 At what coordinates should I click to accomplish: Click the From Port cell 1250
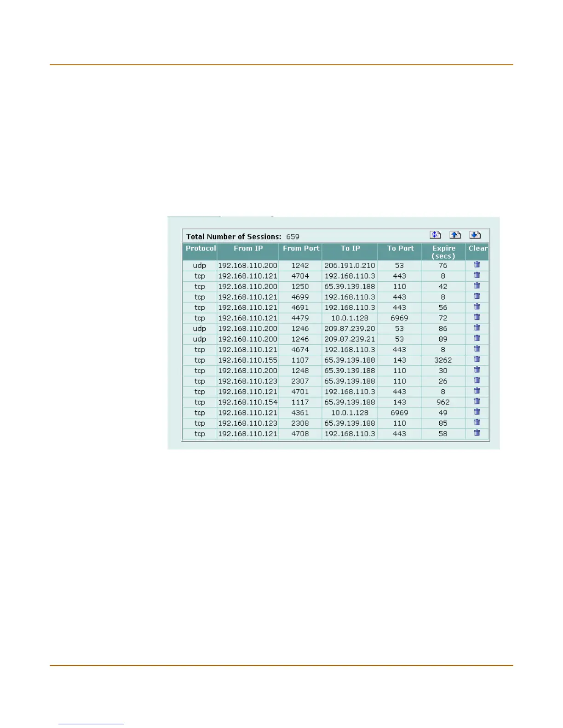pos(300,287)
